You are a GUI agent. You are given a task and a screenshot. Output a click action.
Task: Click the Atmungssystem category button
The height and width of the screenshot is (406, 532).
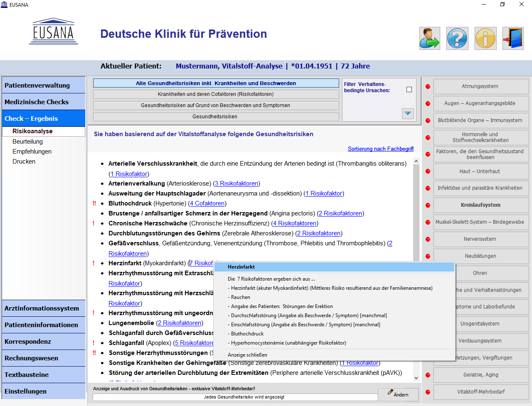[481, 86]
